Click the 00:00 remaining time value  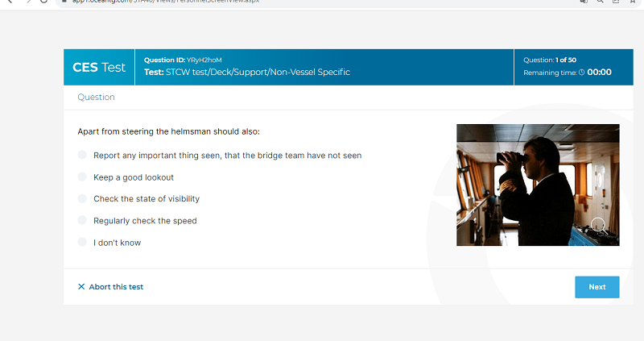599,73
